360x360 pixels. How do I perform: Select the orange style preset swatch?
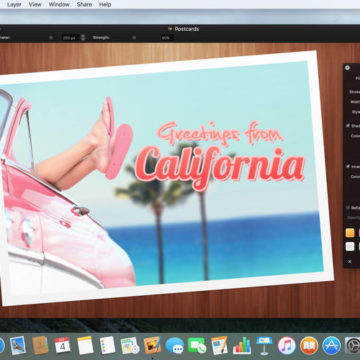350,233
